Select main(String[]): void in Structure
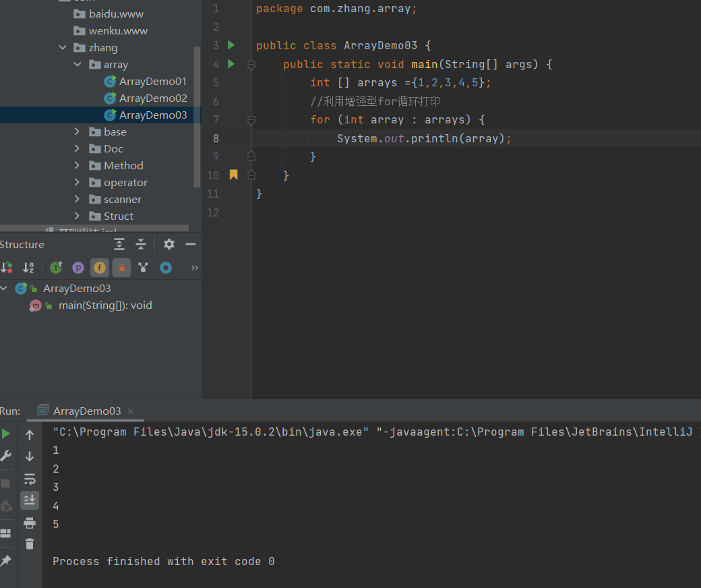The image size is (701, 588). (x=105, y=305)
